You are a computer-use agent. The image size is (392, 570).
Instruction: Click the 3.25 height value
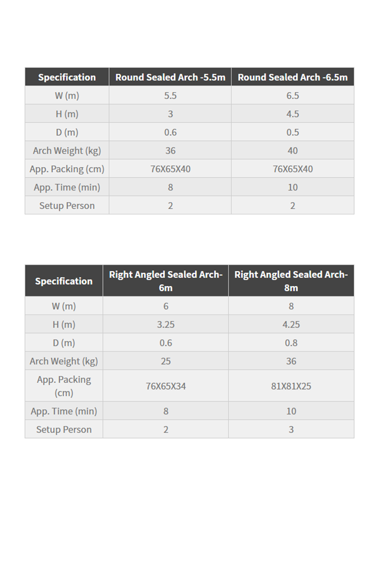pos(165,325)
